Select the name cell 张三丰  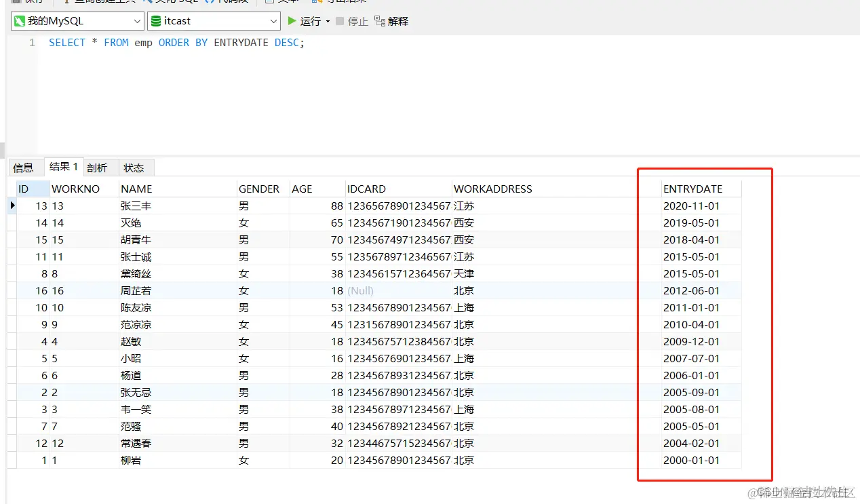(178, 206)
